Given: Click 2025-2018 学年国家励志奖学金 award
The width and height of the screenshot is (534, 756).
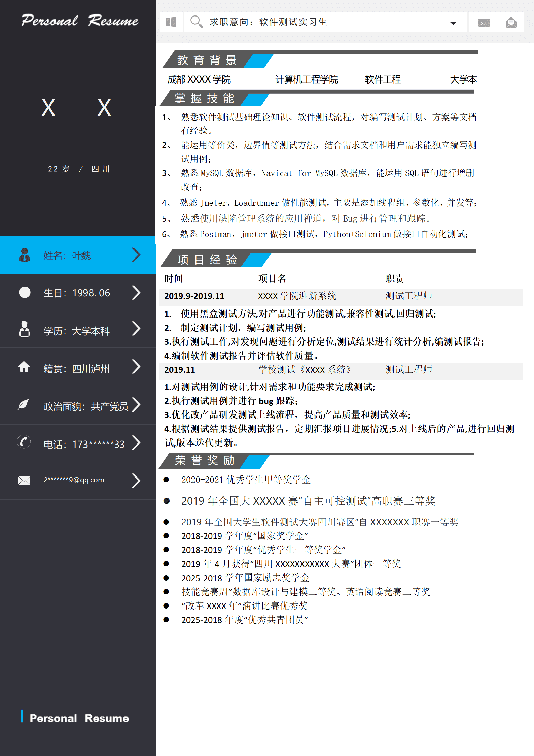Looking at the screenshot, I should tap(245, 578).
